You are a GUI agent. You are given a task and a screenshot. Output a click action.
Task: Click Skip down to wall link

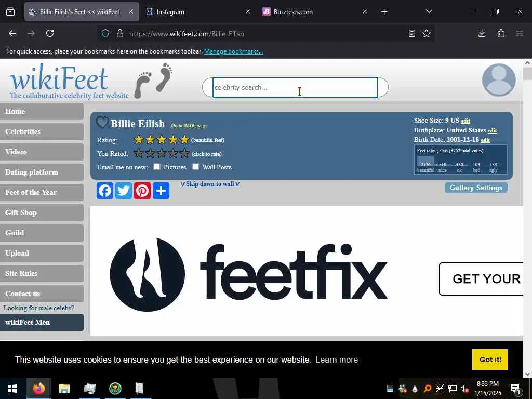[x=210, y=184]
